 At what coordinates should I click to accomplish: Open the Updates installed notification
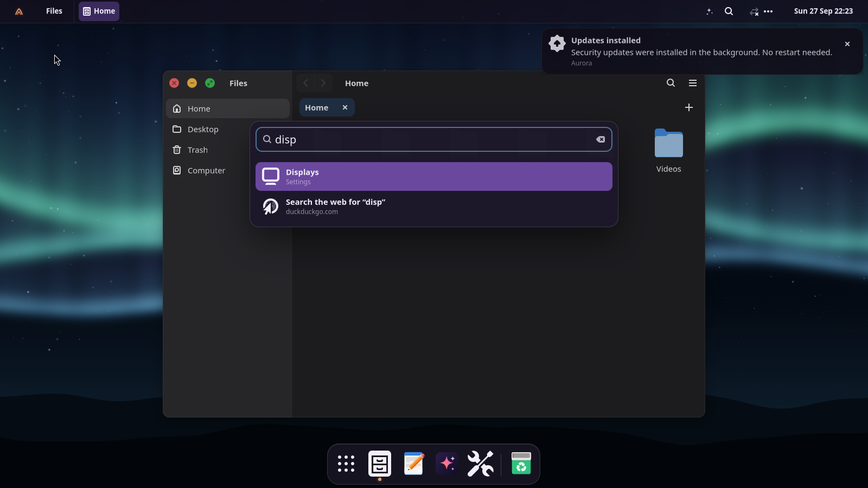click(x=702, y=52)
